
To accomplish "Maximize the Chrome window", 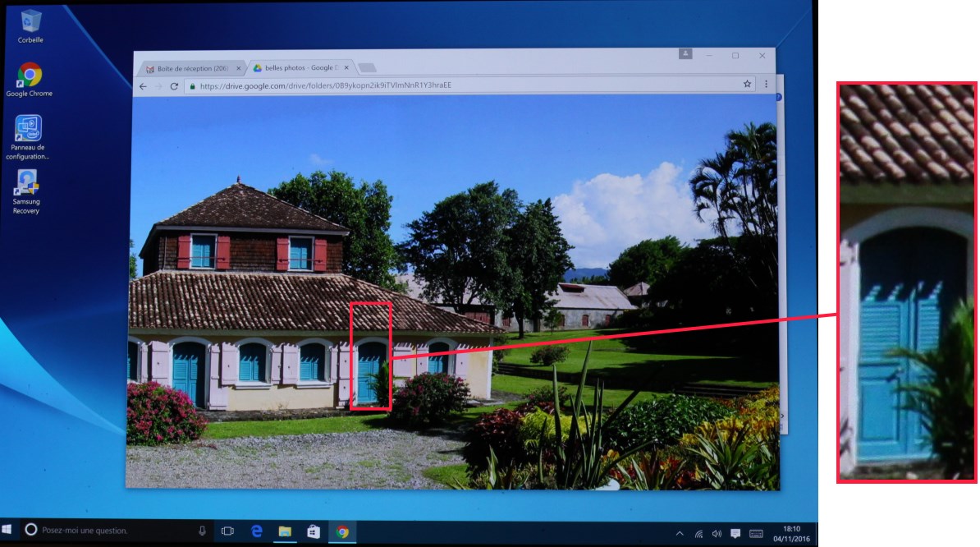I will tap(735, 55).
